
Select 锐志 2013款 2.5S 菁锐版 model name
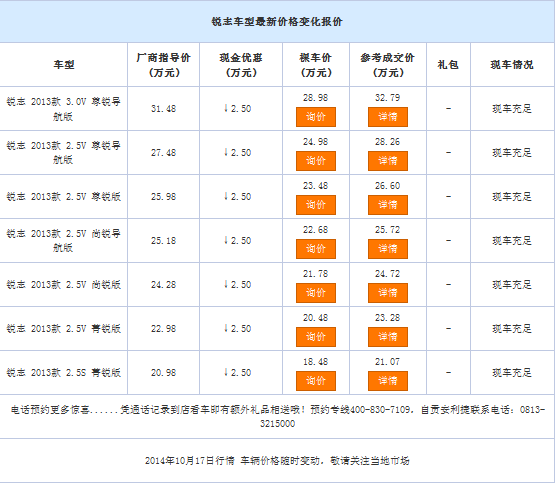click(x=63, y=372)
